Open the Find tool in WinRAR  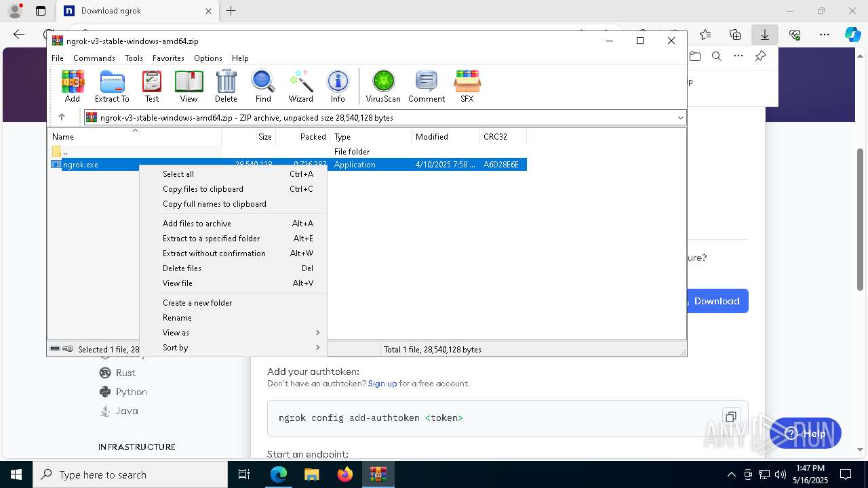tap(263, 86)
